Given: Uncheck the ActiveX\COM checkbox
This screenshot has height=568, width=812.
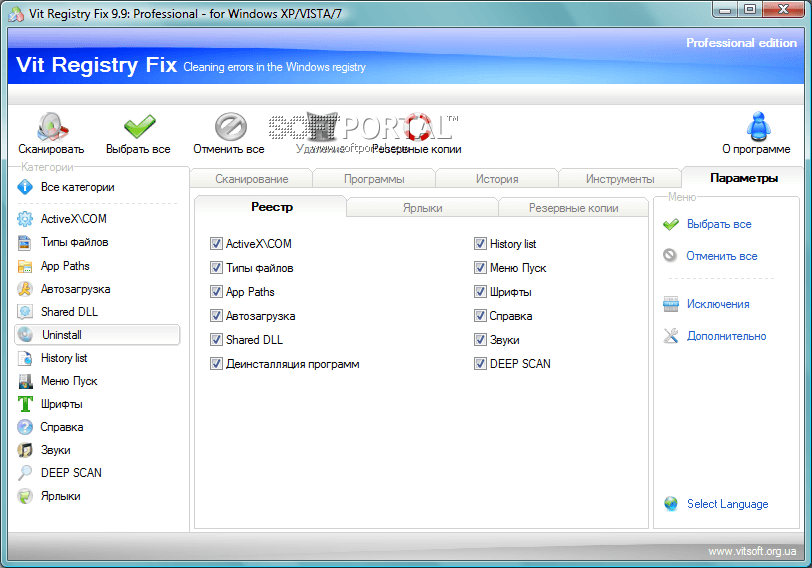Looking at the screenshot, I should coord(216,244).
